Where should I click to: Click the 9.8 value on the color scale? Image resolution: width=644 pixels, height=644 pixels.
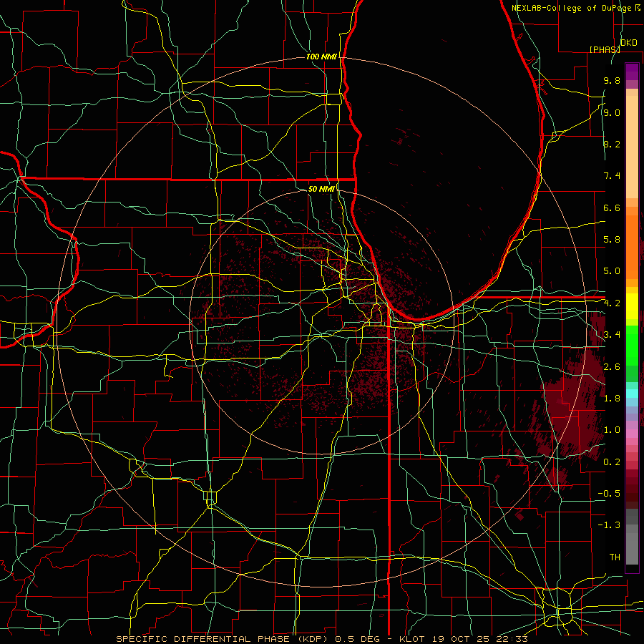(x=612, y=81)
